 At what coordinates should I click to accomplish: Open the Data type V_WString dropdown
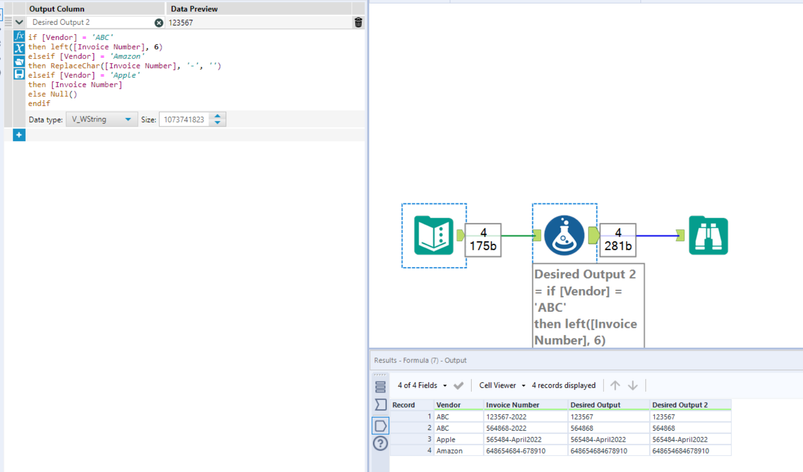point(101,119)
